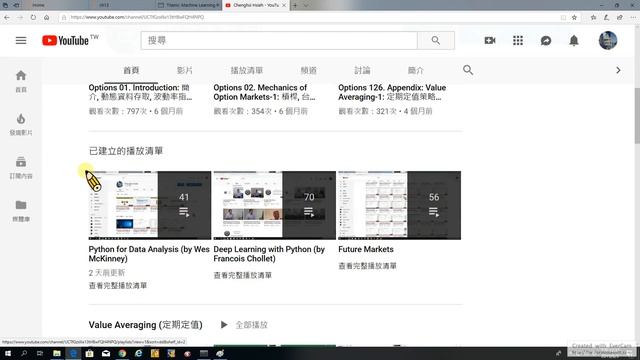Open Windows taskbar search
The width and height of the screenshot is (640, 360).
(24, 353)
